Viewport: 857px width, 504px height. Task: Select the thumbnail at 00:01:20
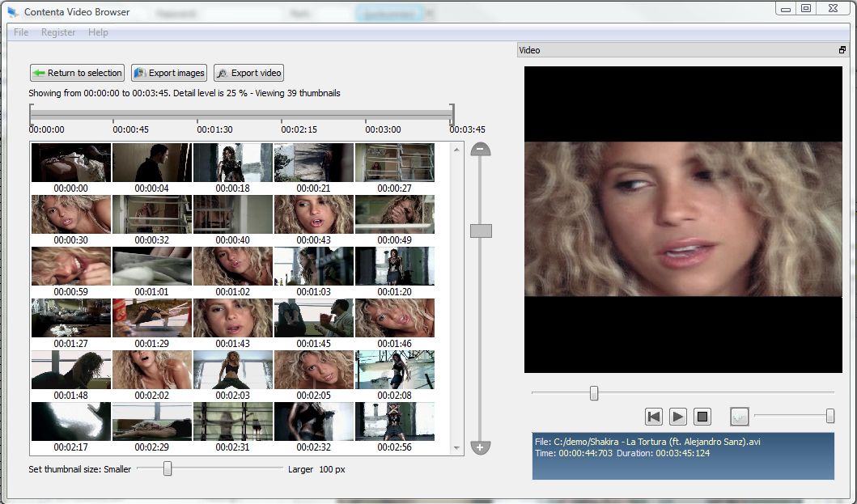tap(395, 266)
